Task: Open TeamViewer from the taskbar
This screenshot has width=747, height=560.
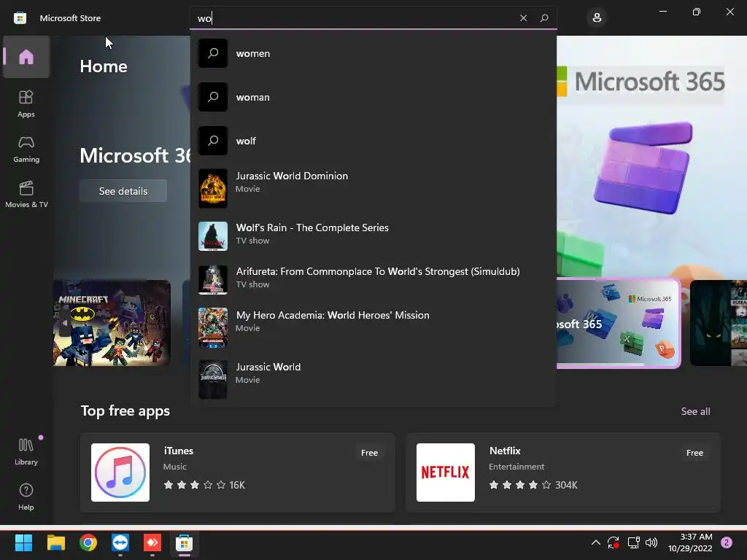Action: (120, 542)
